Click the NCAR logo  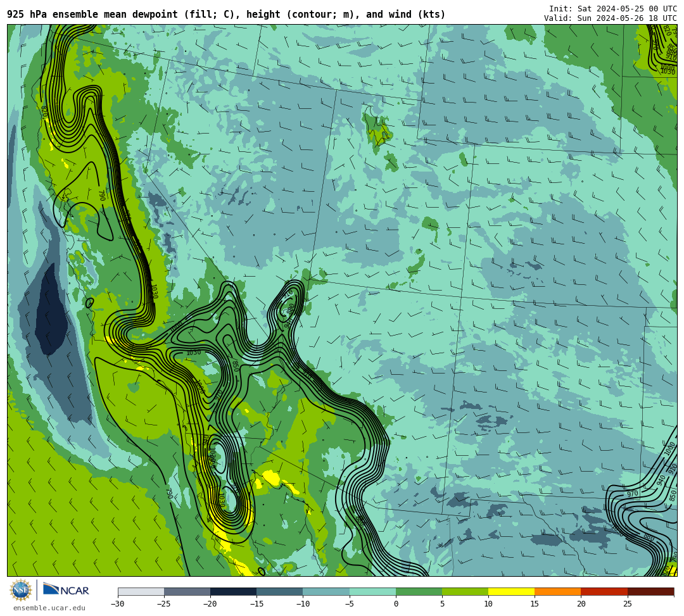[x=66, y=590]
